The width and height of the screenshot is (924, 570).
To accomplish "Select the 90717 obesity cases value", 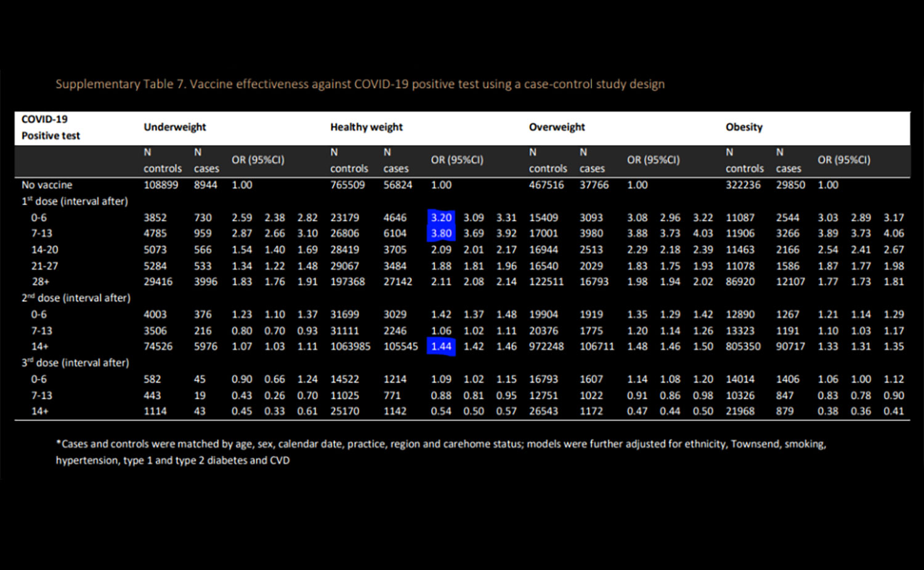I will pos(790,346).
